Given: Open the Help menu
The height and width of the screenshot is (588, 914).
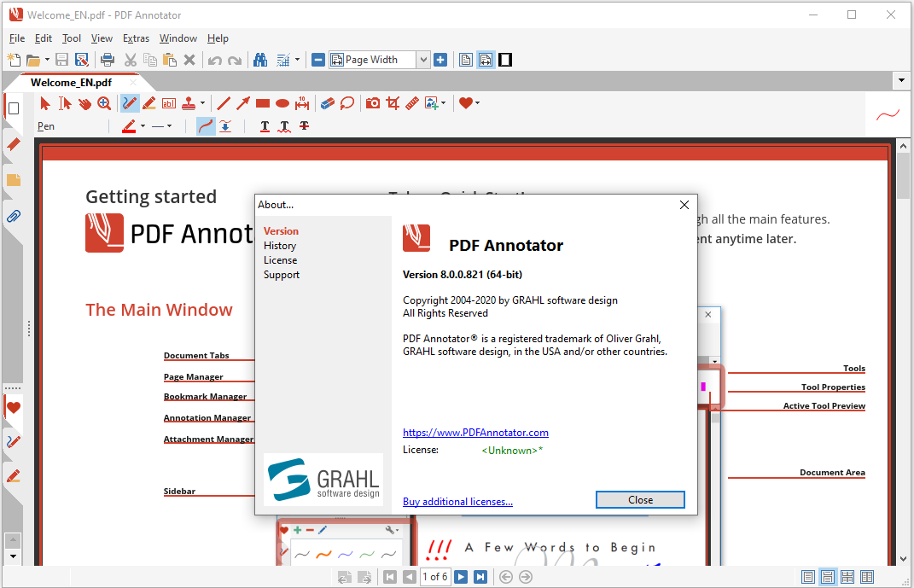Looking at the screenshot, I should pyautogui.click(x=218, y=38).
